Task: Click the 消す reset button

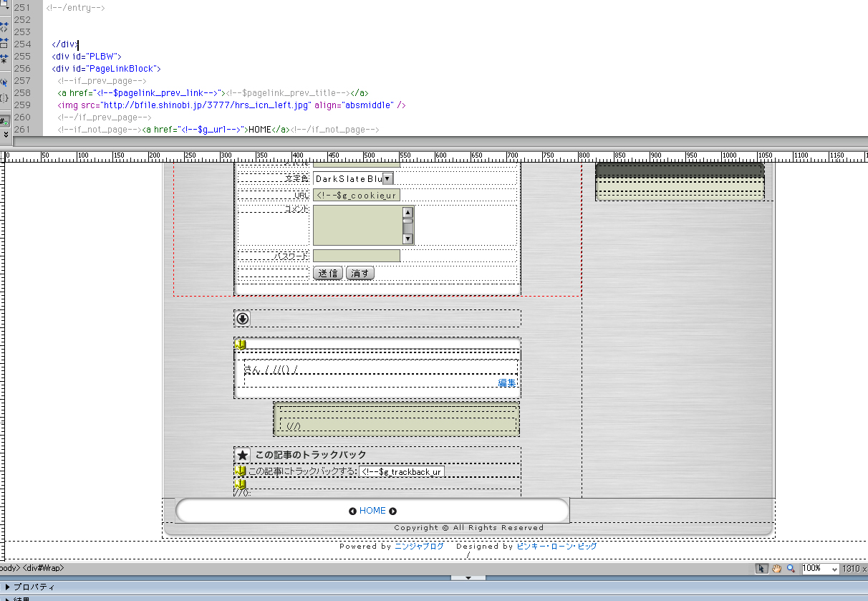Action: (x=360, y=273)
